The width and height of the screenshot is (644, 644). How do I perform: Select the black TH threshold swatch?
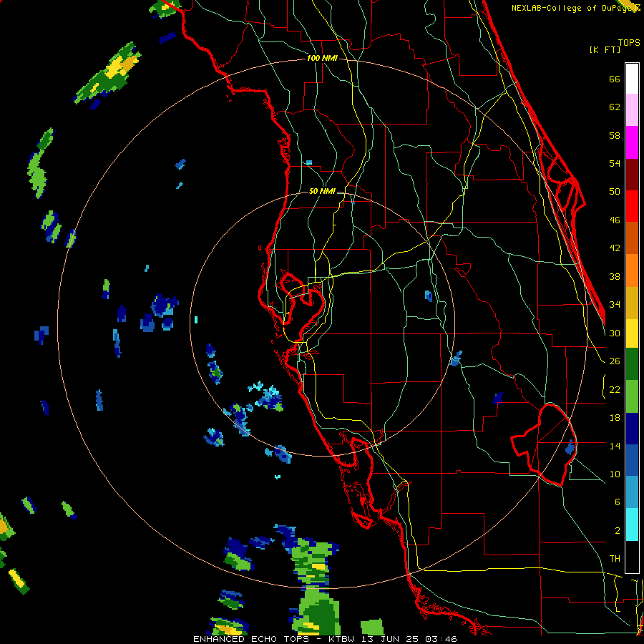click(x=632, y=557)
